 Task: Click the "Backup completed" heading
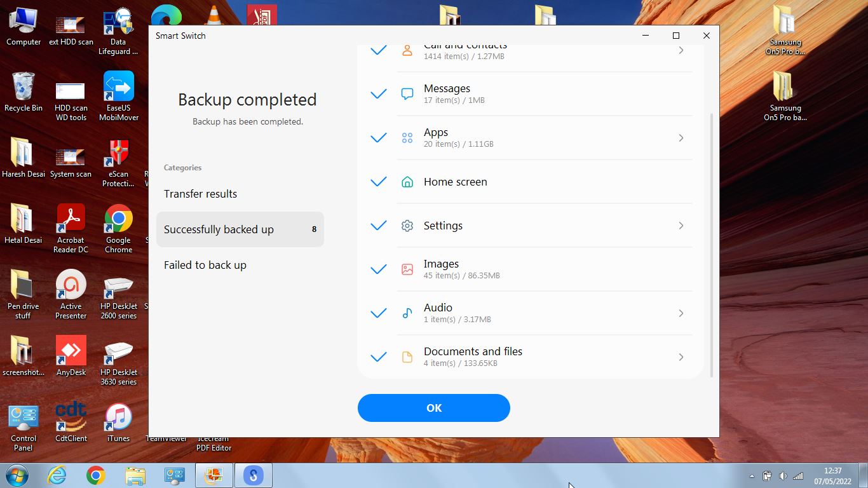pos(247,100)
